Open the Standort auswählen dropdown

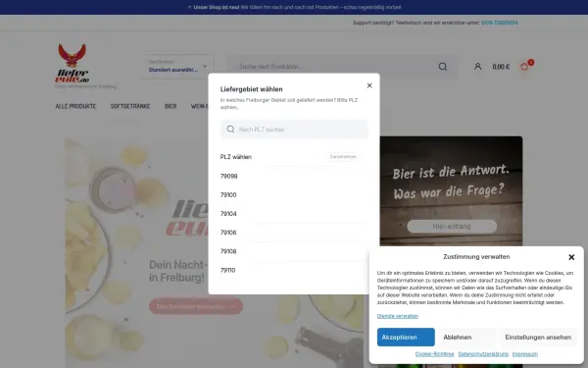tap(178, 66)
